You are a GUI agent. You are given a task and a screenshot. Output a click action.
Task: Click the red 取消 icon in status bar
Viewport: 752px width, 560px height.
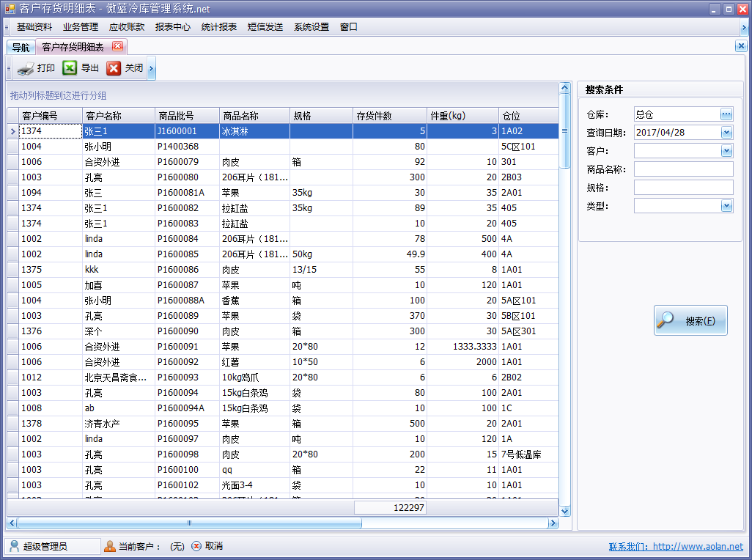pos(196,546)
